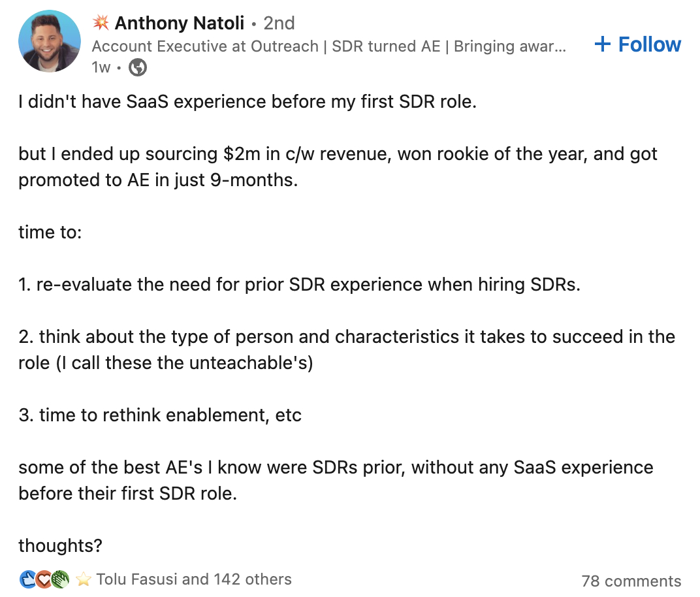The image size is (700, 597).
Task: Click the globe public-visibility icon
Action: point(137,67)
